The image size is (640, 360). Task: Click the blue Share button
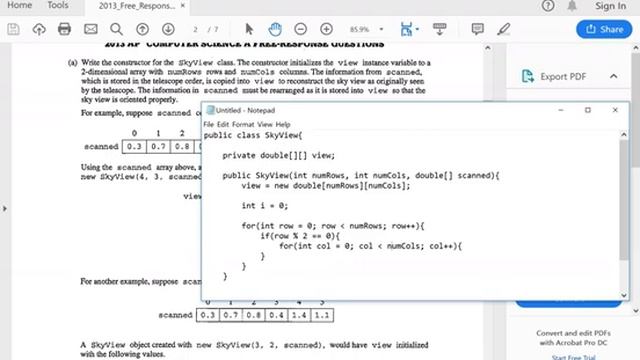(x=604, y=29)
